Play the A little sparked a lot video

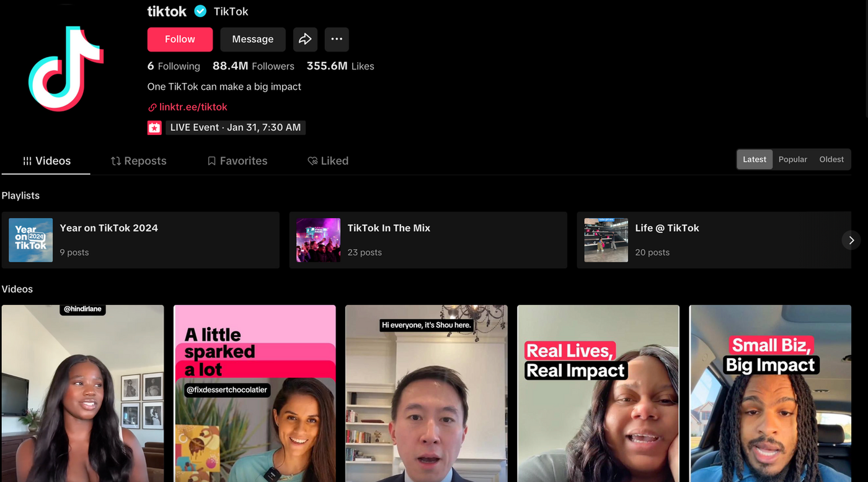255,393
